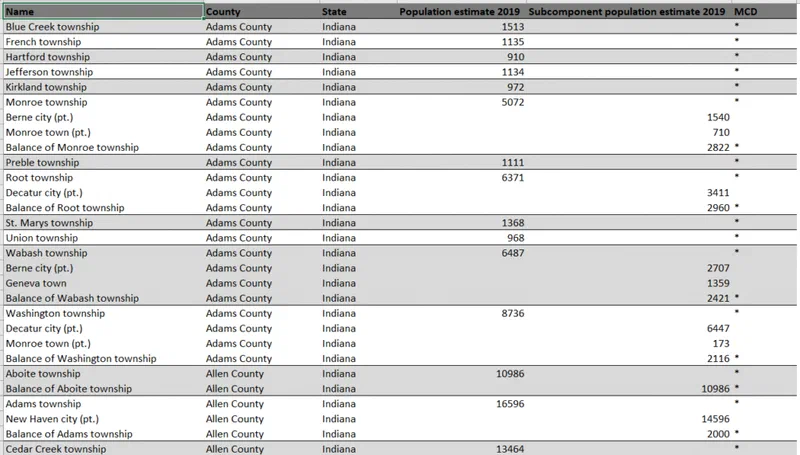Screen dimensions: 800x455
Task: Click population value 13464
Action: click(510, 449)
